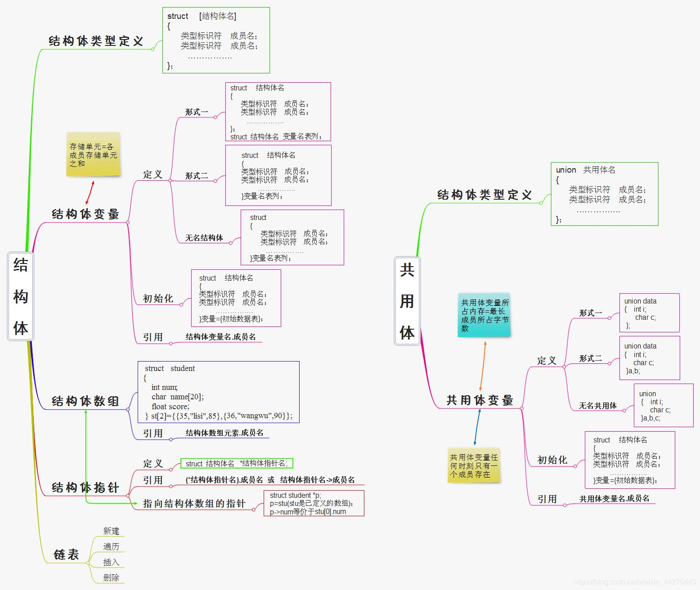Click cyan note 共用体变量所占内存=最长成员所占字节数

coord(485,315)
